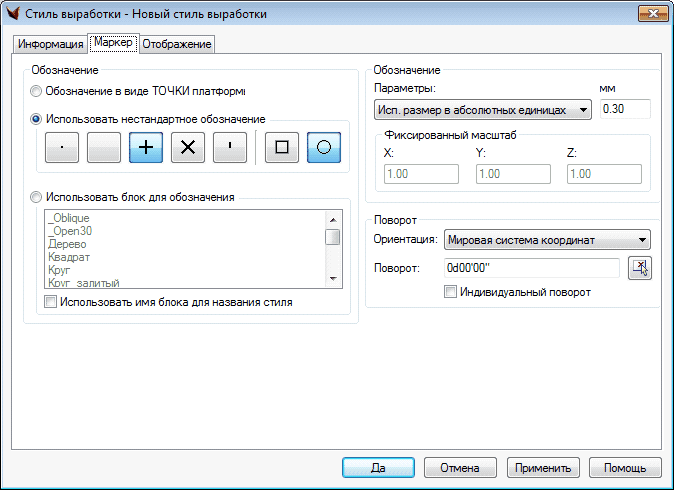This screenshot has height=490, width=674.
Task: Select the blank empty marker symbol button
Action: (x=104, y=148)
